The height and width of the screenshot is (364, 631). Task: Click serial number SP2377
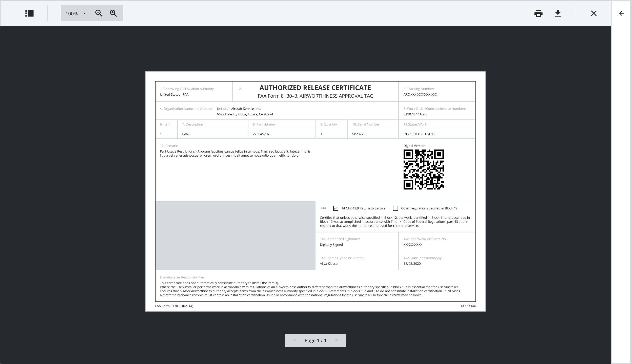click(358, 134)
